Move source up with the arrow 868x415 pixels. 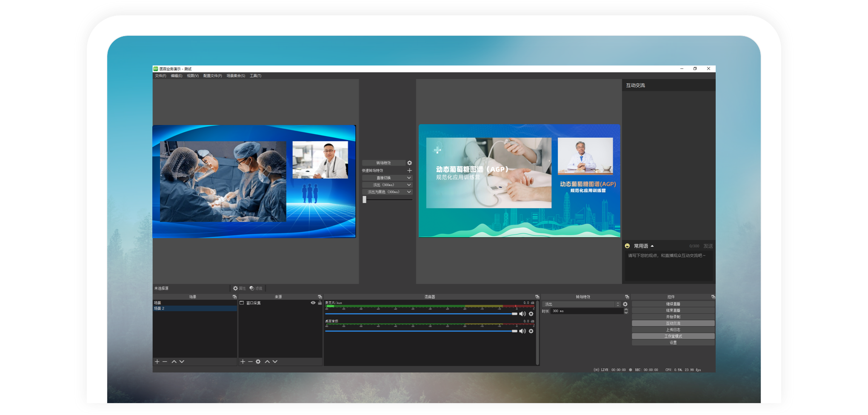267,361
